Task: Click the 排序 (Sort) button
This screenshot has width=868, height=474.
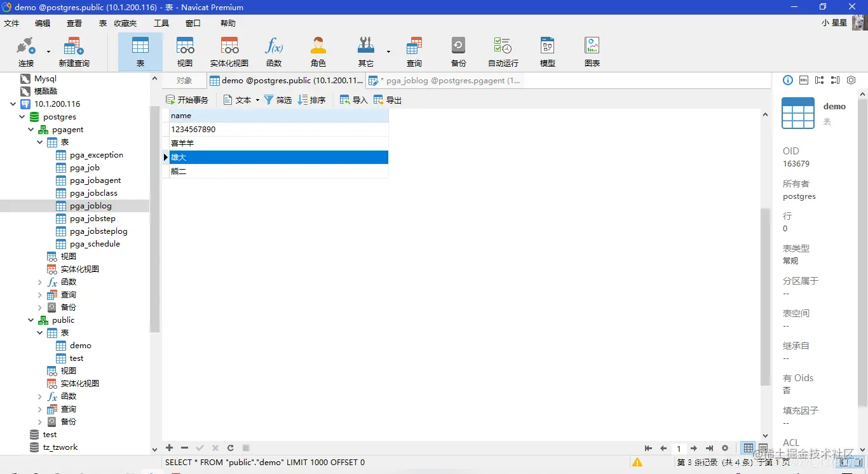Action: [x=311, y=100]
